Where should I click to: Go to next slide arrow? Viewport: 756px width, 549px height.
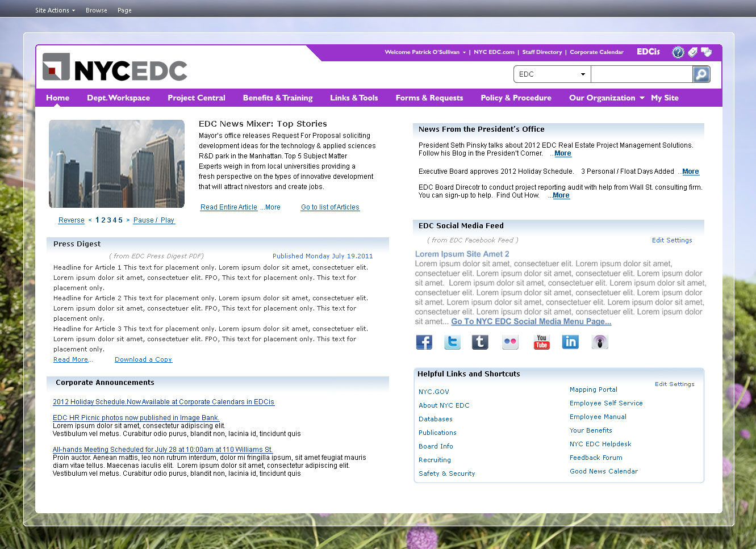[x=128, y=220]
